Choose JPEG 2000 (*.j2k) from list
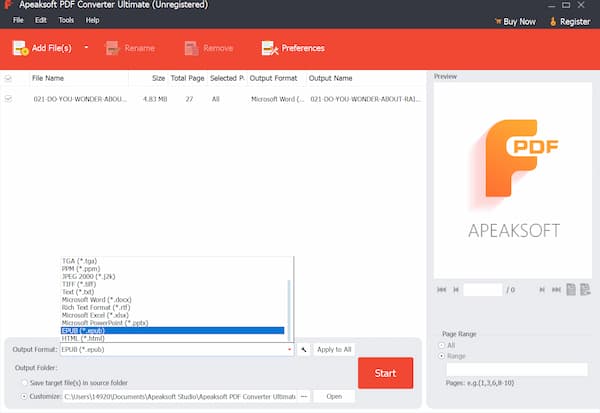Screen dimensions: 600x413 point(173,276)
